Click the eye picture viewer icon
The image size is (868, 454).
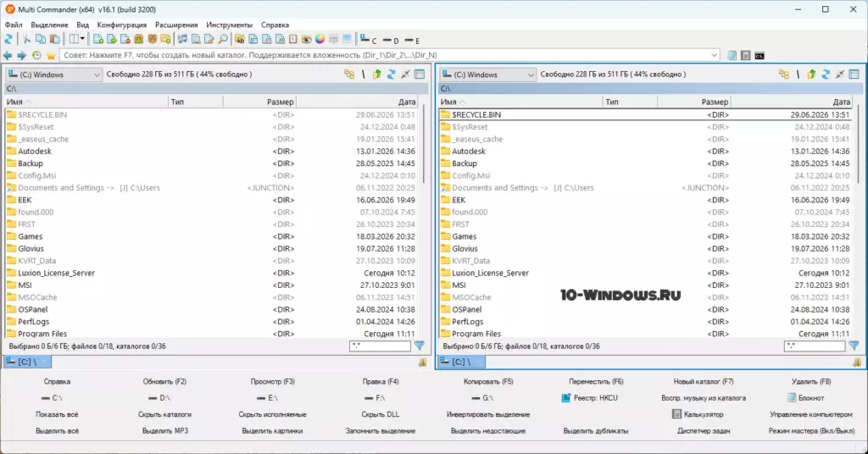306,39
